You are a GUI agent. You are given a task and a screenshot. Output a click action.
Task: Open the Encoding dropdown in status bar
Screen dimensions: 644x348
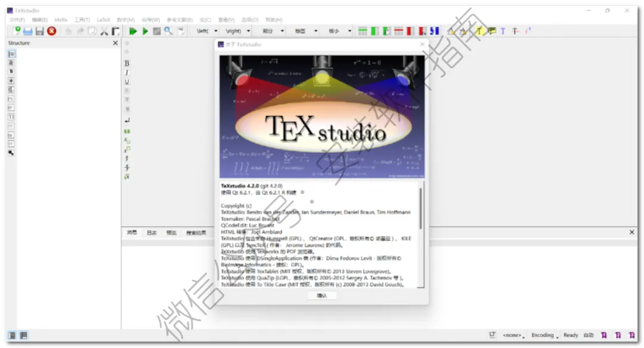[545, 335]
